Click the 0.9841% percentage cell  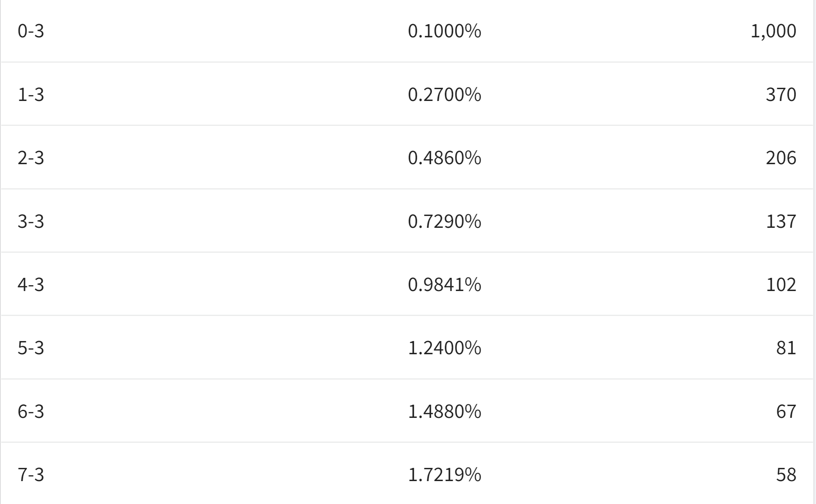445,284
